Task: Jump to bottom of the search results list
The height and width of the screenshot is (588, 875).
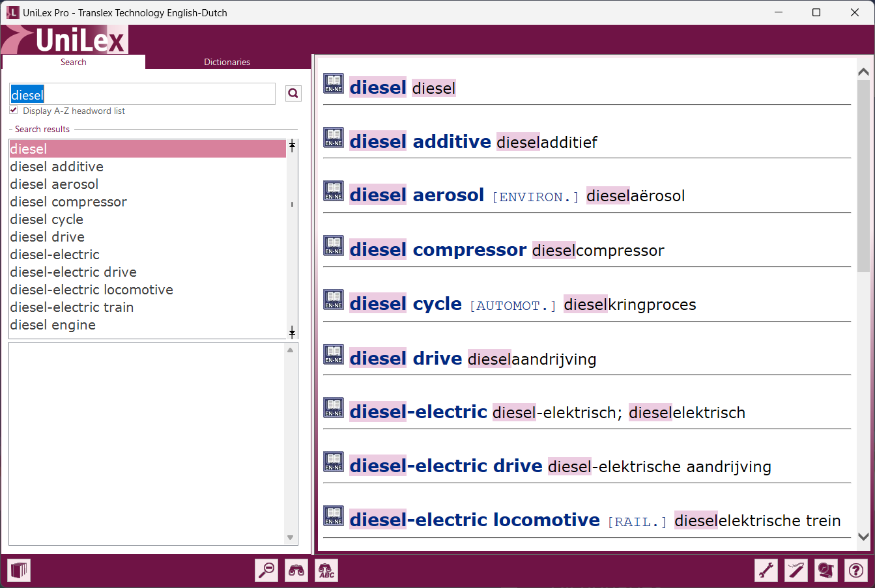Action: (292, 332)
